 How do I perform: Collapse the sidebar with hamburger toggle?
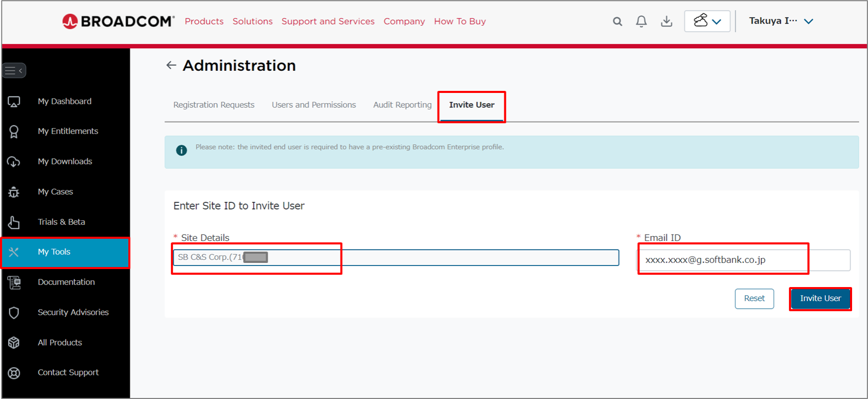click(x=14, y=70)
